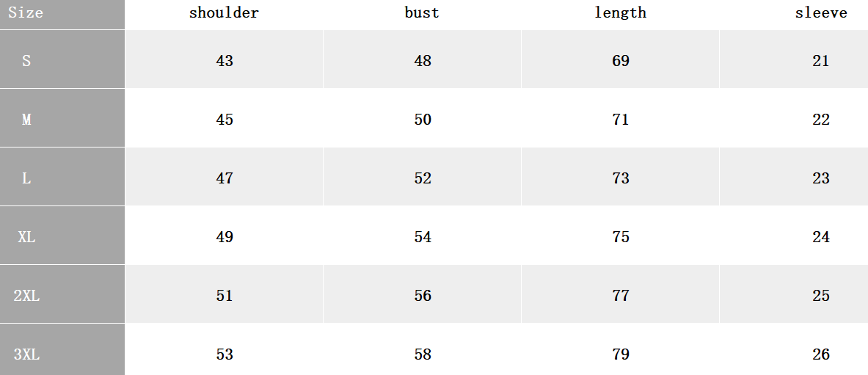The height and width of the screenshot is (375, 868).
Task: Click shoulder value 43 for size S
Action: [x=225, y=60]
